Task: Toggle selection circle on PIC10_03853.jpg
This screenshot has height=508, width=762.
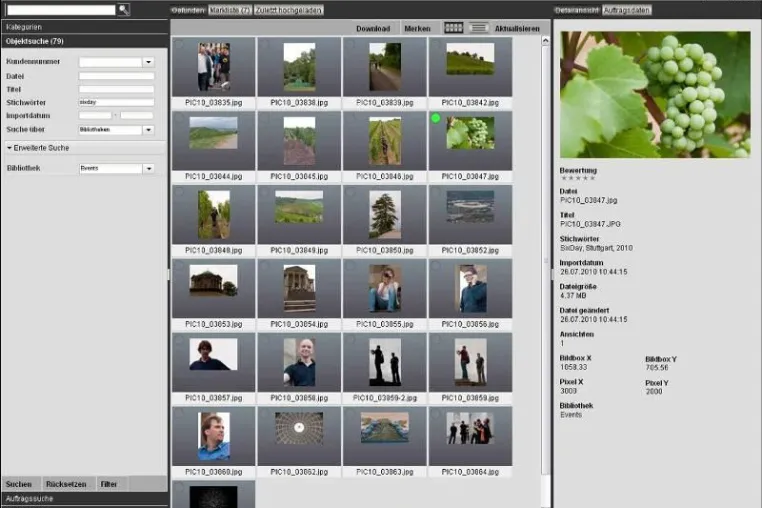Action: pos(179,266)
